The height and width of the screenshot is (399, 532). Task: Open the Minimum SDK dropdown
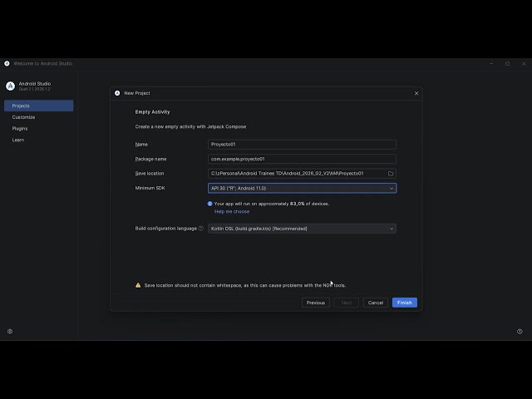click(302, 188)
